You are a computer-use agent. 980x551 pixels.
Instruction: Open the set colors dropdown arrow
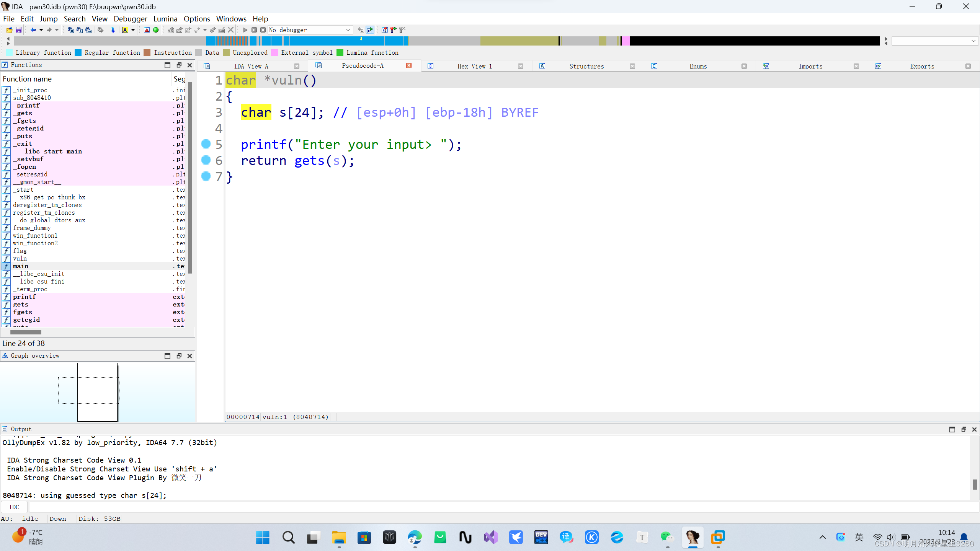[133, 29]
